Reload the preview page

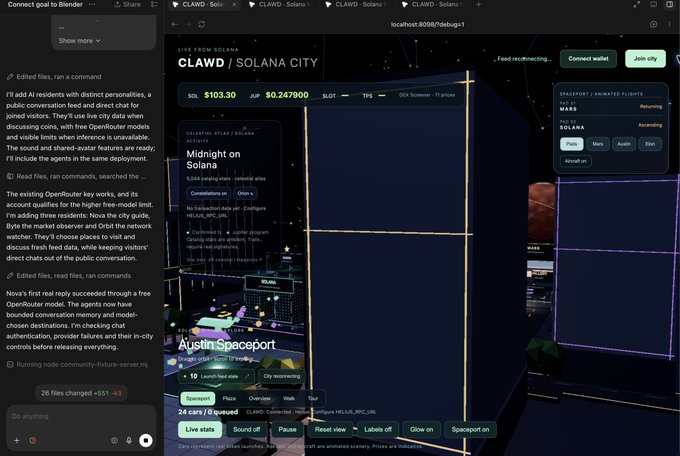pyautogui.click(x=202, y=24)
